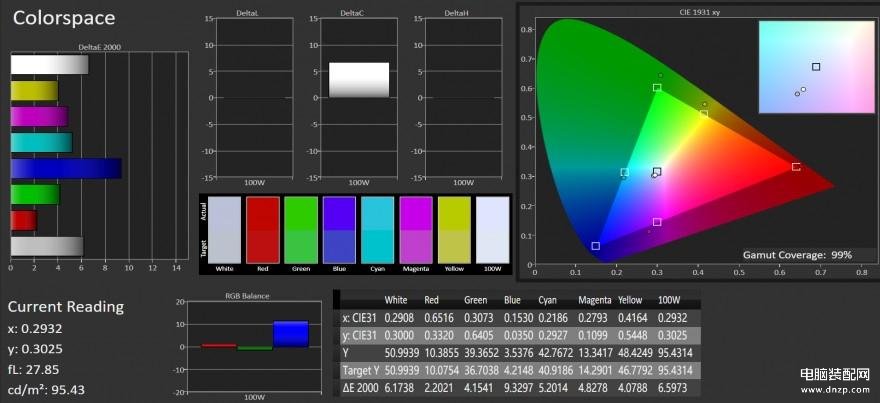880x403 pixels.
Task: Click the blue bar in RGB Balance chart
Action: click(x=291, y=334)
